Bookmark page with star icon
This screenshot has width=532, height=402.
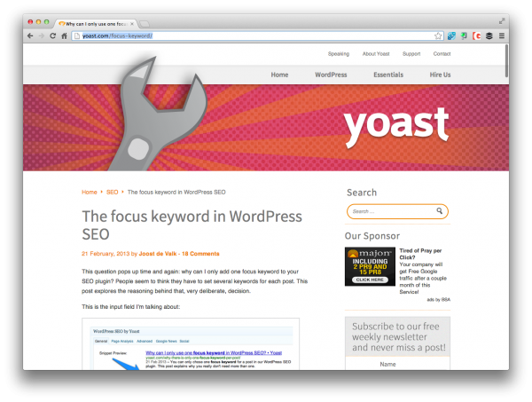438,35
